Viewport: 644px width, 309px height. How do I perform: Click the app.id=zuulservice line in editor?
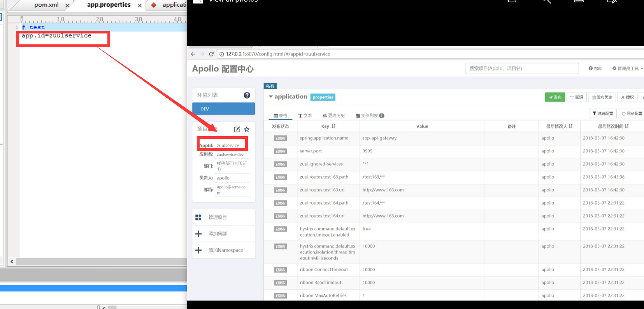(x=56, y=35)
